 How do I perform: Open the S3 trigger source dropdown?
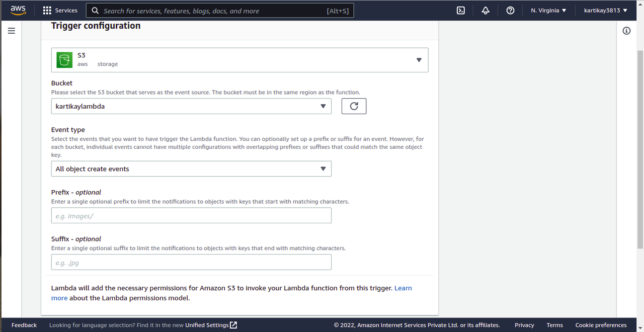click(239, 60)
